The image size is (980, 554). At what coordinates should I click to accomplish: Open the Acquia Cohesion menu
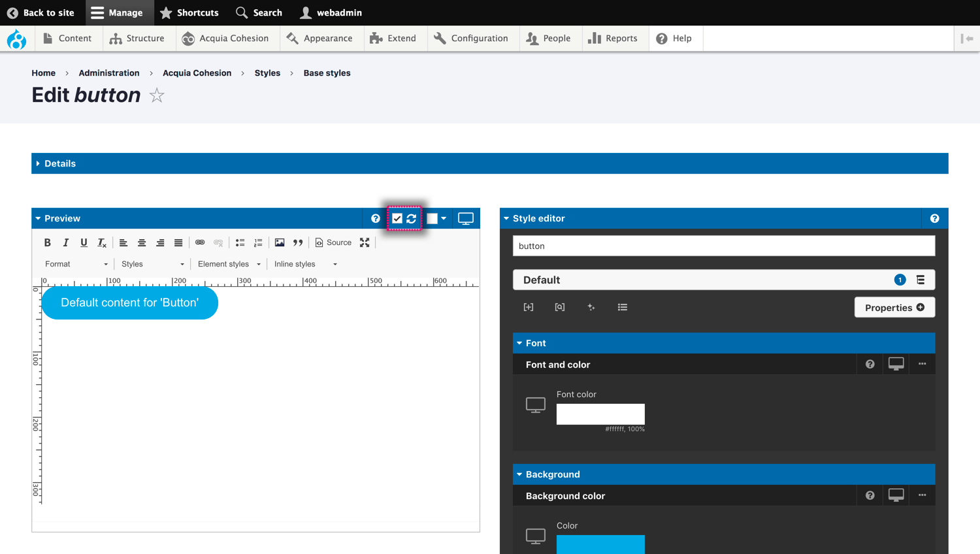[x=225, y=39]
